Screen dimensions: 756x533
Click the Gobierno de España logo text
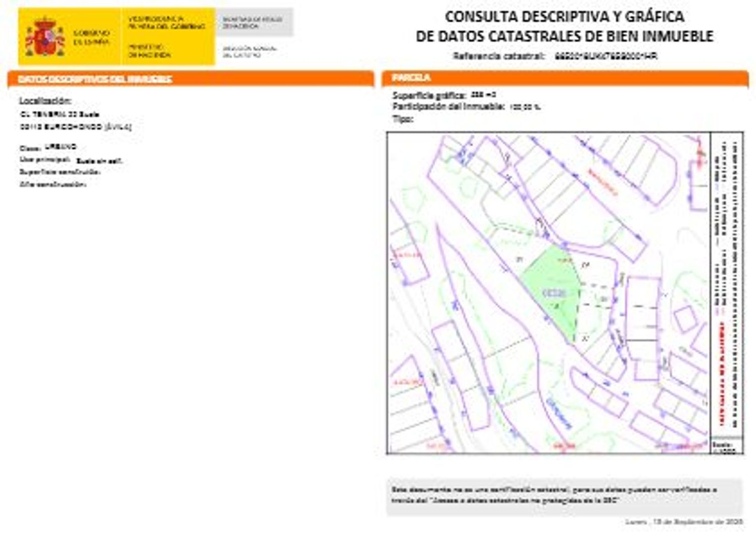pyautogui.click(x=91, y=37)
